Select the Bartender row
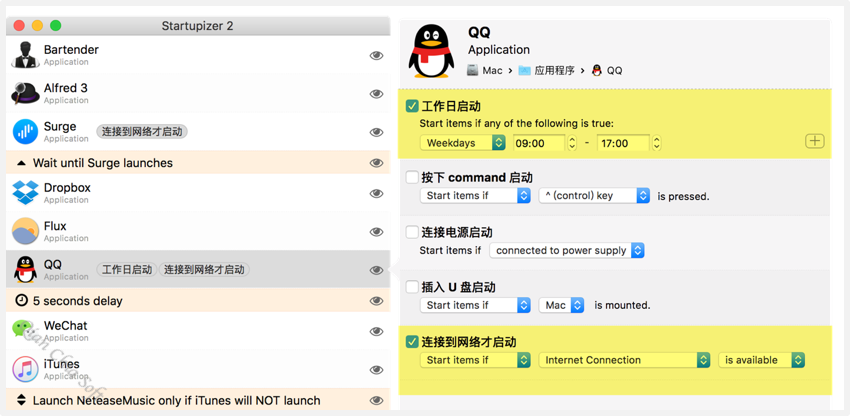Viewport: 850px width, 416px height. pos(198,55)
